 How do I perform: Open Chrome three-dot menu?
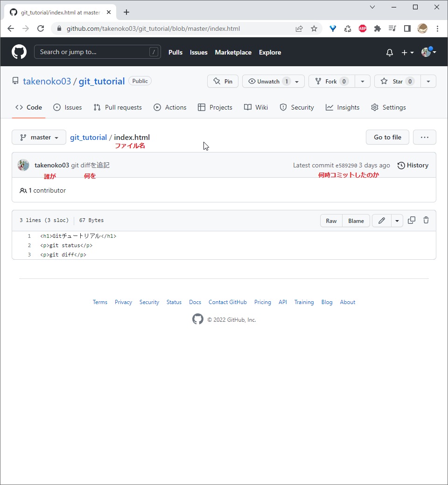(437, 29)
